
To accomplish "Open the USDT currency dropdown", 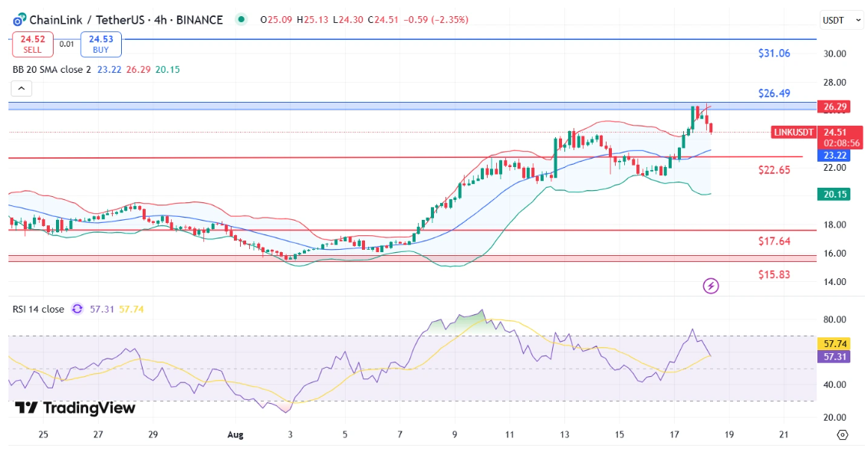I will (841, 20).
